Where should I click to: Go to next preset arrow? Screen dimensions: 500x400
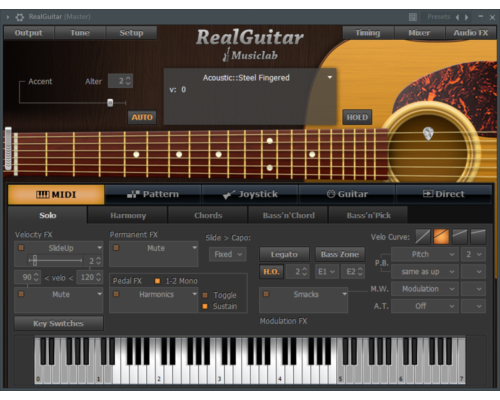pos(467,17)
